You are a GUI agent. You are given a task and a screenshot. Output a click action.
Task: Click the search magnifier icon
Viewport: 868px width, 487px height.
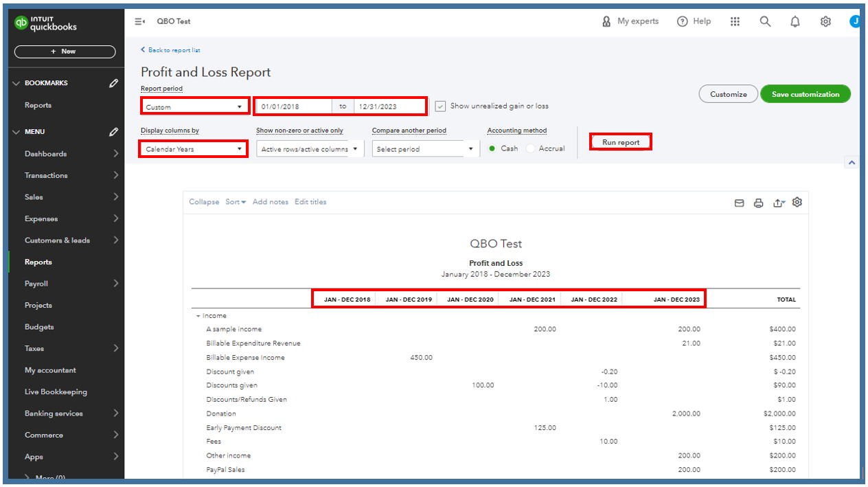[765, 21]
